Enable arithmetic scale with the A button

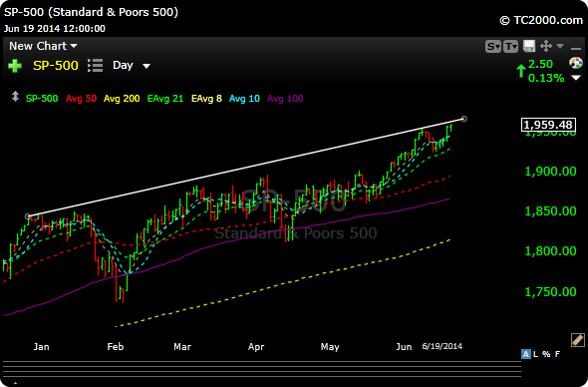[x=526, y=354]
